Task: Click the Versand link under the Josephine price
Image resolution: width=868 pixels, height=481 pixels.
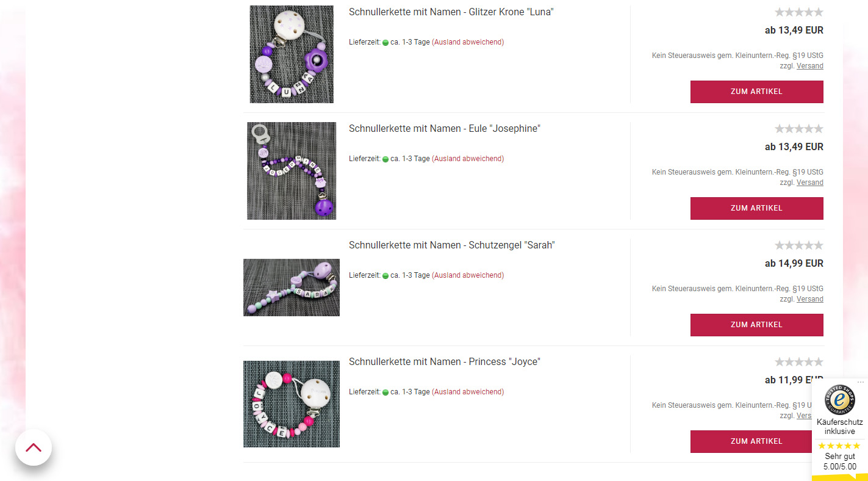Action: pyautogui.click(x=810, y=183)
